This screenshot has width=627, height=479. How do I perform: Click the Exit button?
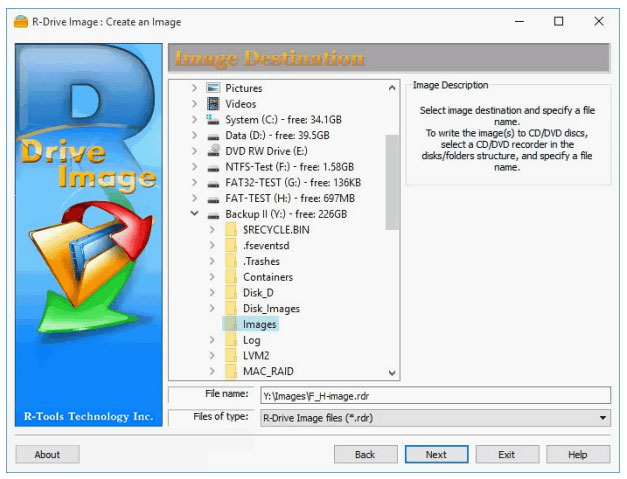pyautogui.click(x=507, y=455)
